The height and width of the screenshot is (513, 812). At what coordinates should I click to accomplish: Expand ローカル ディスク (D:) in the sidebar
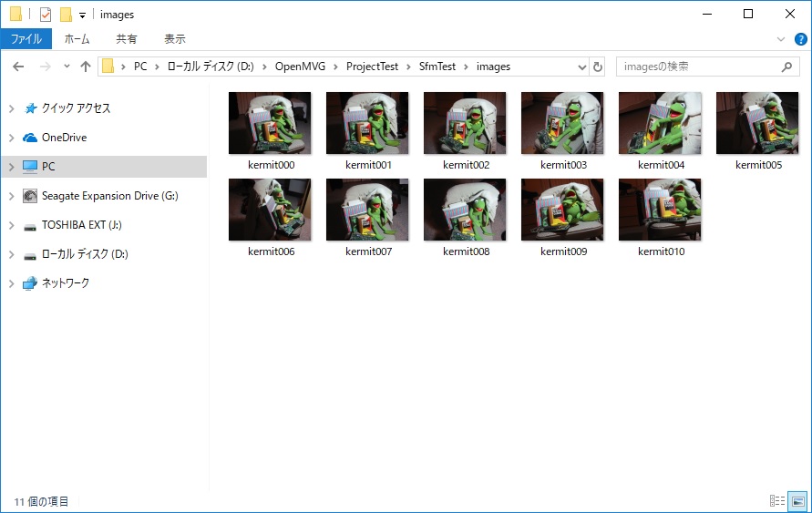pyautogui.click(x=12, y=254)
